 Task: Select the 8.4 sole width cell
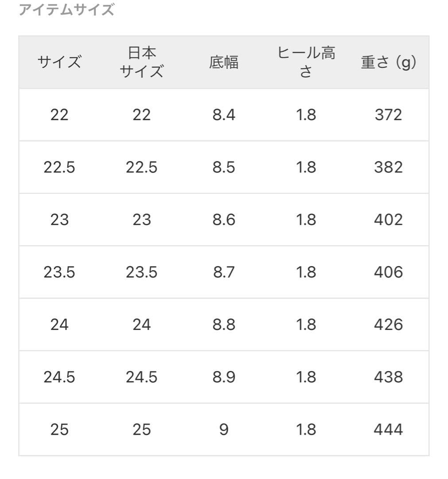click(224, 115)
